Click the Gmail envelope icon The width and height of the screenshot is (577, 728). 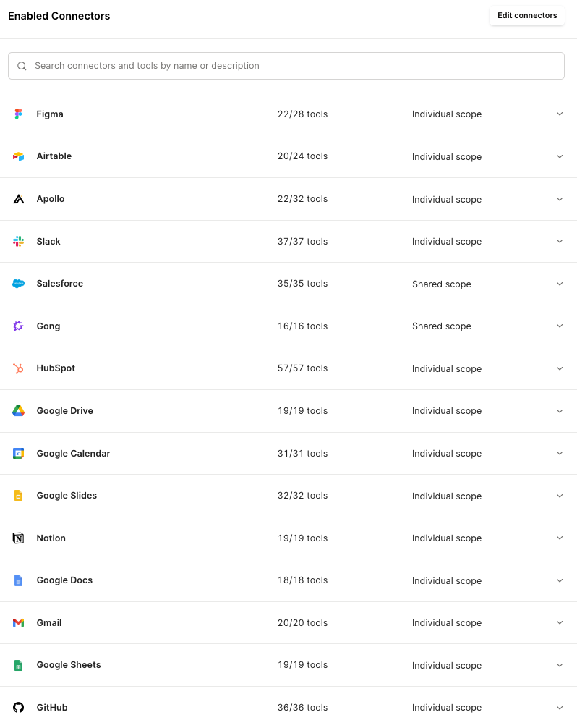tap(18, 622)
